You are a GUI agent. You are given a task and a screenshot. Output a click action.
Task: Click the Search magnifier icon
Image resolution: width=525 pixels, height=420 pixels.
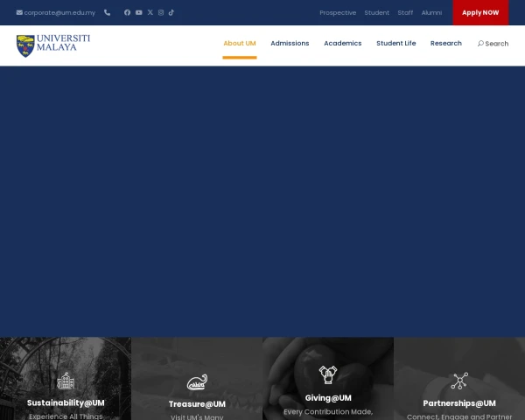tap(480, 43)
